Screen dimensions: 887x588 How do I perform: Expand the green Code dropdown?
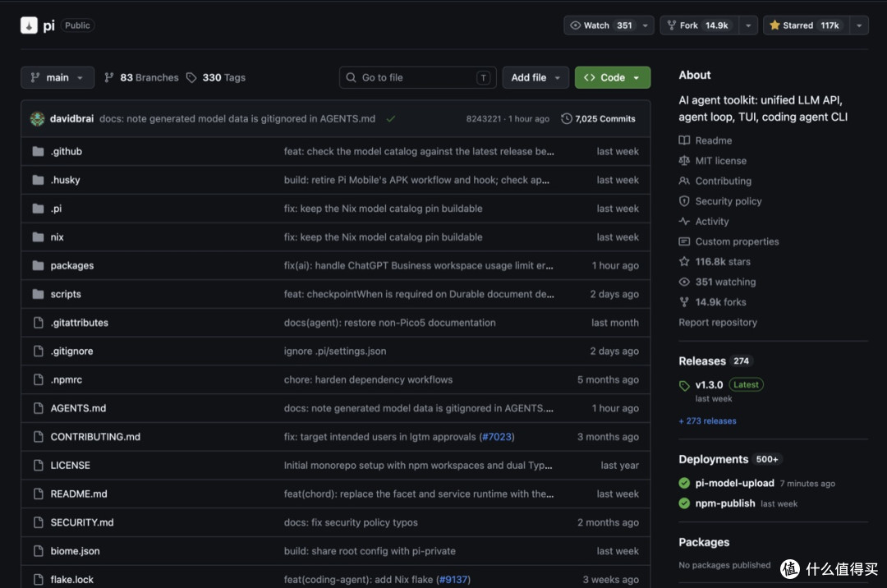[613, 77]
